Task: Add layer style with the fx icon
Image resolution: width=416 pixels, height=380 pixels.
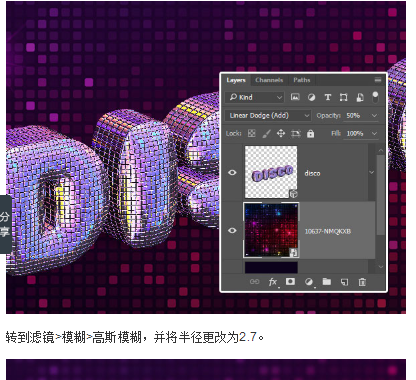Action: click(x=273, y=282)
